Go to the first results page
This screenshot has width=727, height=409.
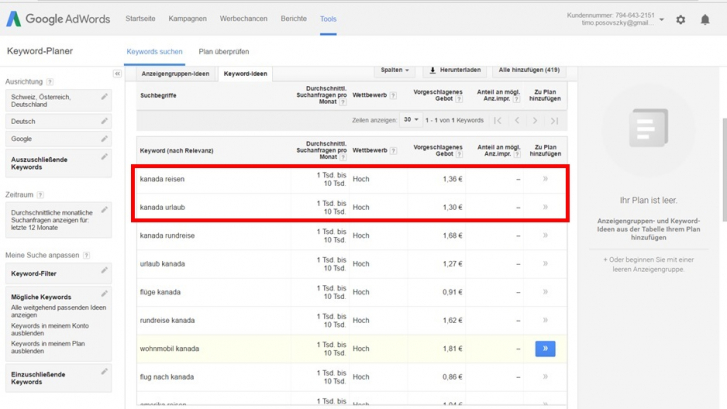(498, 121)
